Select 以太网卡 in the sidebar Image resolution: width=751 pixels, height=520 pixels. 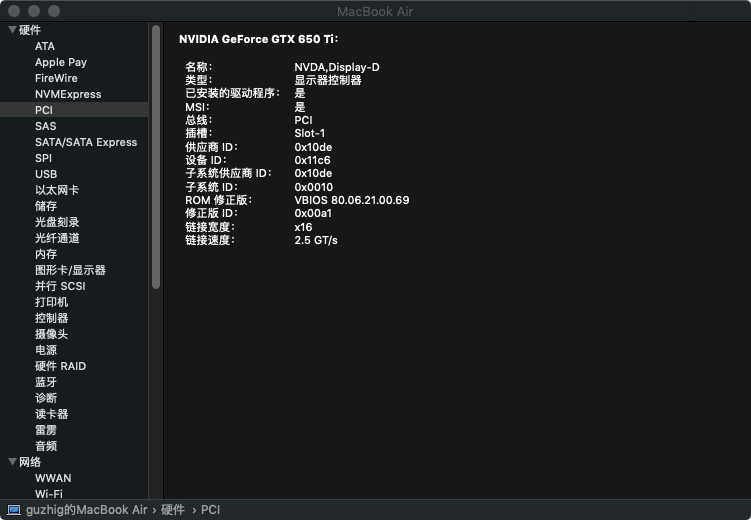[57, 190]
